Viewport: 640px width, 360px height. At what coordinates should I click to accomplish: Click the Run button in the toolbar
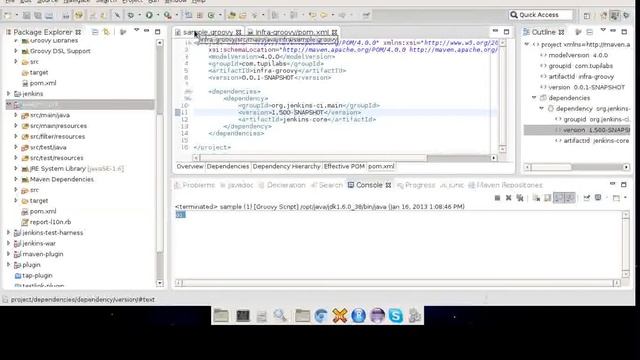click(x=149, y=15)
